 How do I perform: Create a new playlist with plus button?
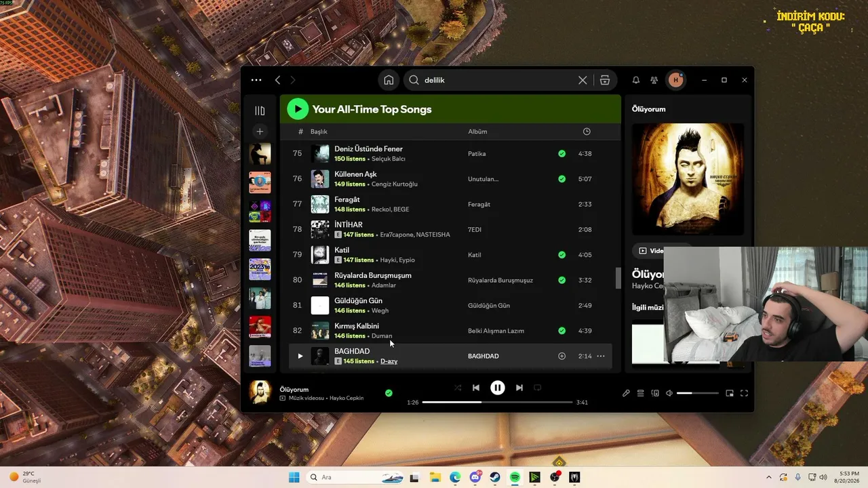(260, 131)
